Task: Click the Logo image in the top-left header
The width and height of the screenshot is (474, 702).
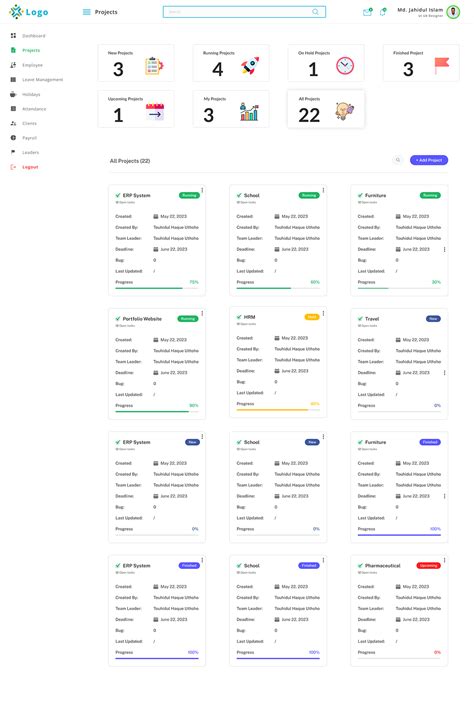Action: (x=29, y=12)
